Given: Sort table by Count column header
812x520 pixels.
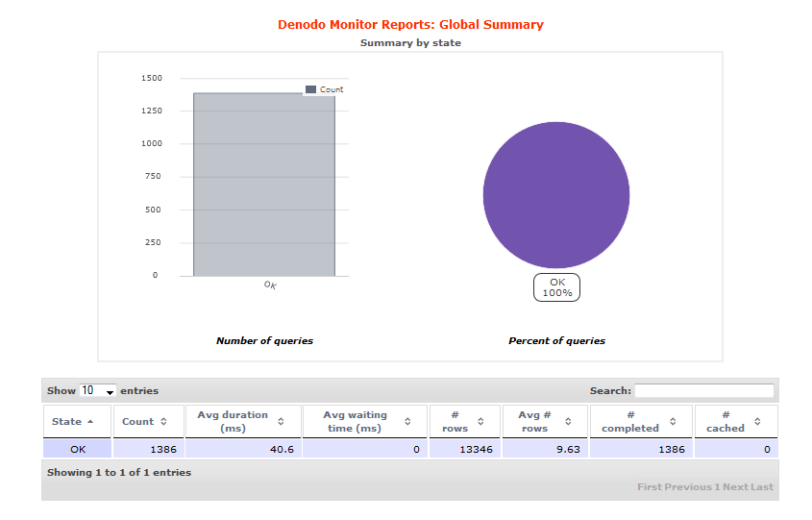Looking at the screenshot, I should tap(149, 422).
